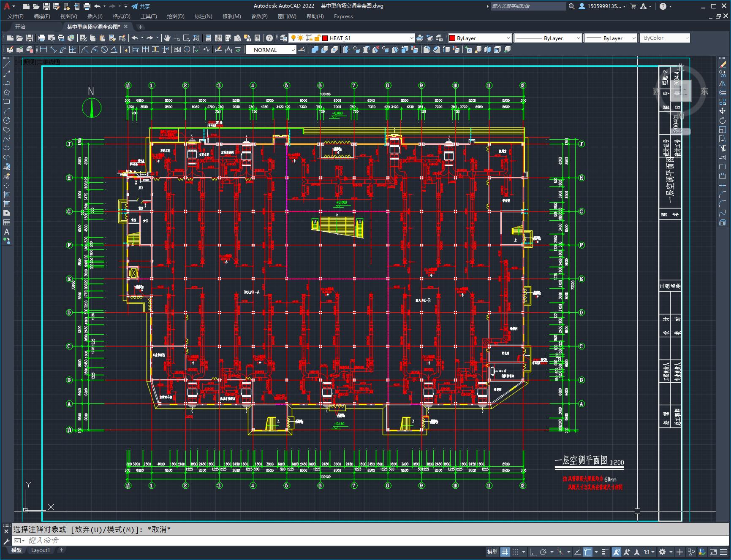Screen dimensions: 731x560
Task: Open the Layer Properties Manager icon
Action: pyautogui.click(x=283, y=38)
